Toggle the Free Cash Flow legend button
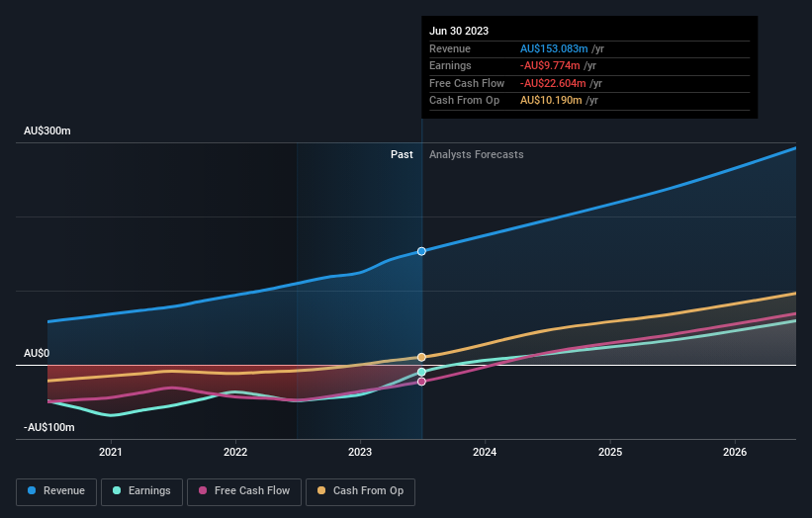Viewport: 812px width, 518px height. pyautogui.click(x=244, y=491)
